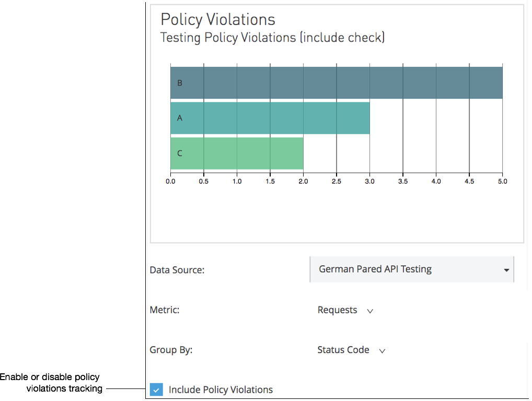Click the Include Policy Violations label
532x401 pixels.
[221, 390]
